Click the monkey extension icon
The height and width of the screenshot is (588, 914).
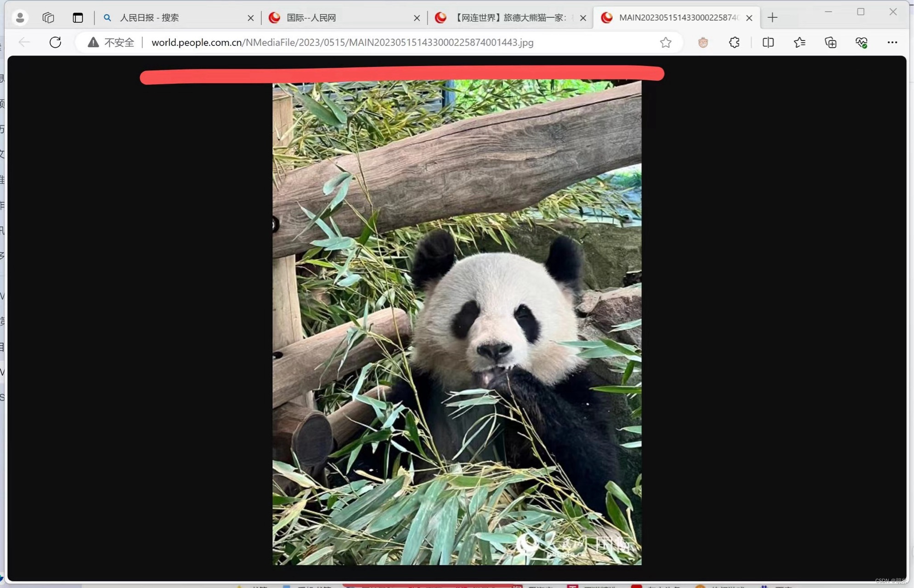[x=703, y=42]
